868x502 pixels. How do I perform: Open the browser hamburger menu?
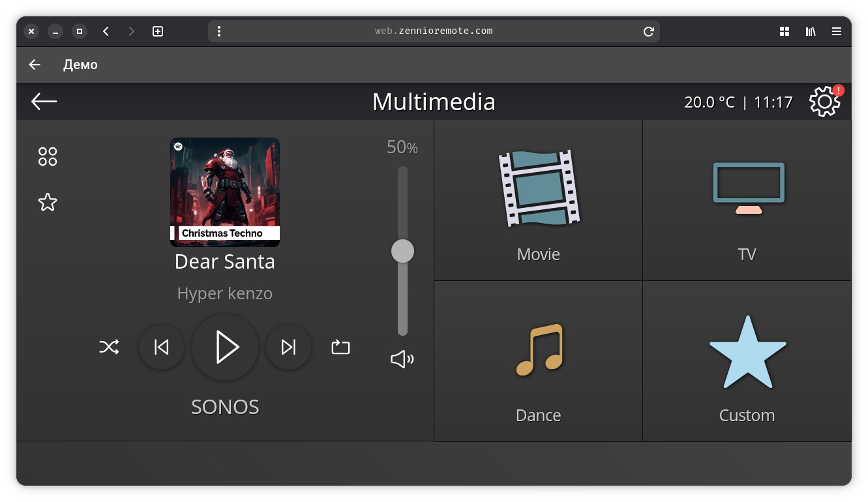(837, 31)
